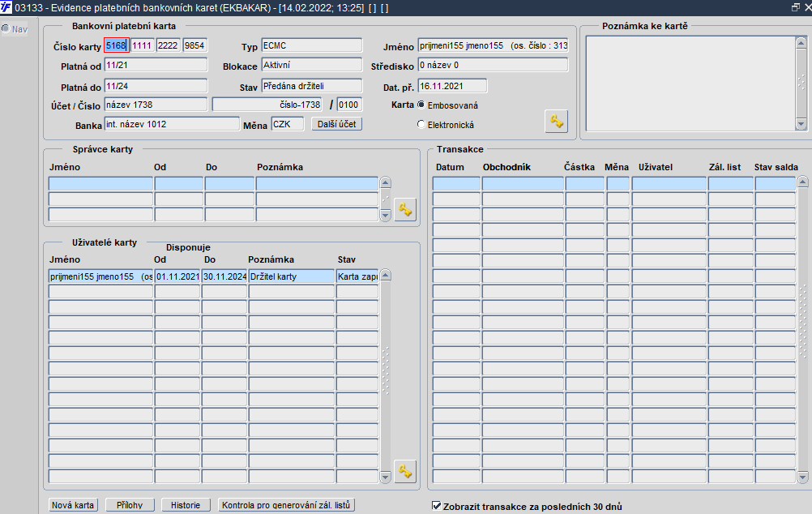Screen dimensions: 812x514
Task: Click card number field containing 5168
Action: (117, 45)
